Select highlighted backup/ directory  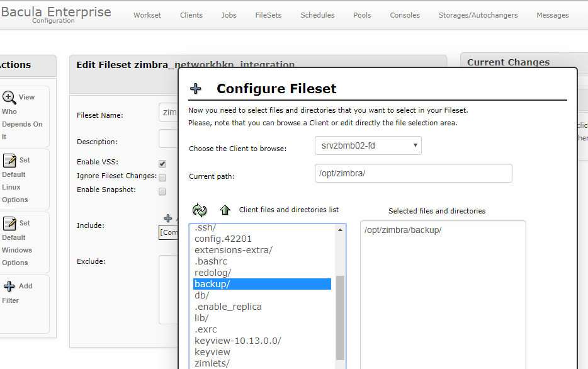pyautogui.click(x=262, y=284)
